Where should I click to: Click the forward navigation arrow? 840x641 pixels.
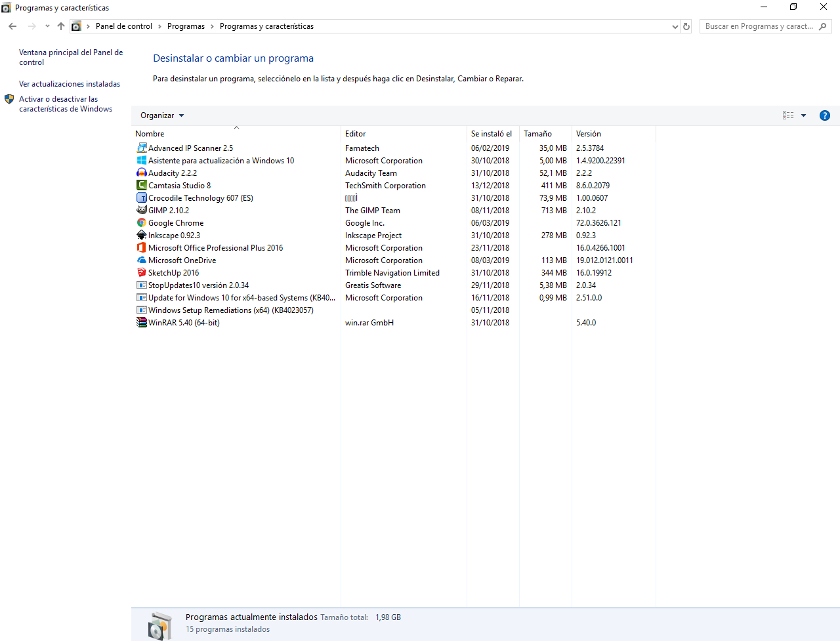tap(32, 26)
